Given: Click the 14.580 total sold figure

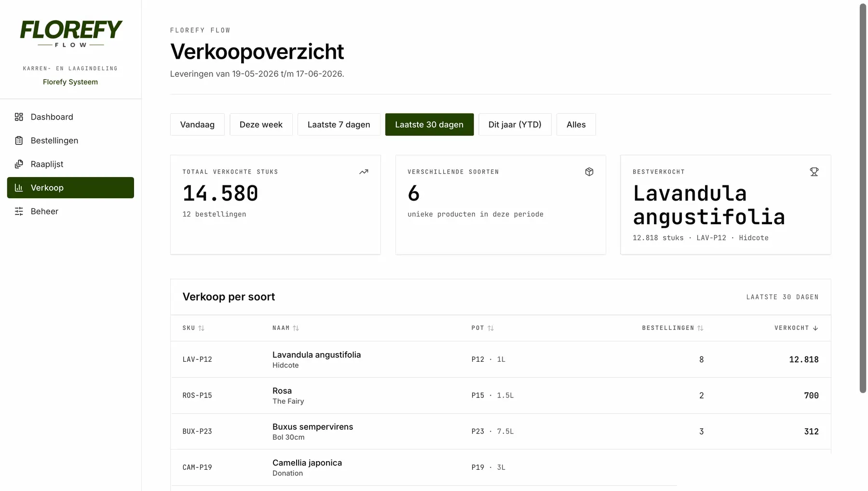Looking at the screenshot, I should [x=220, y=194].
